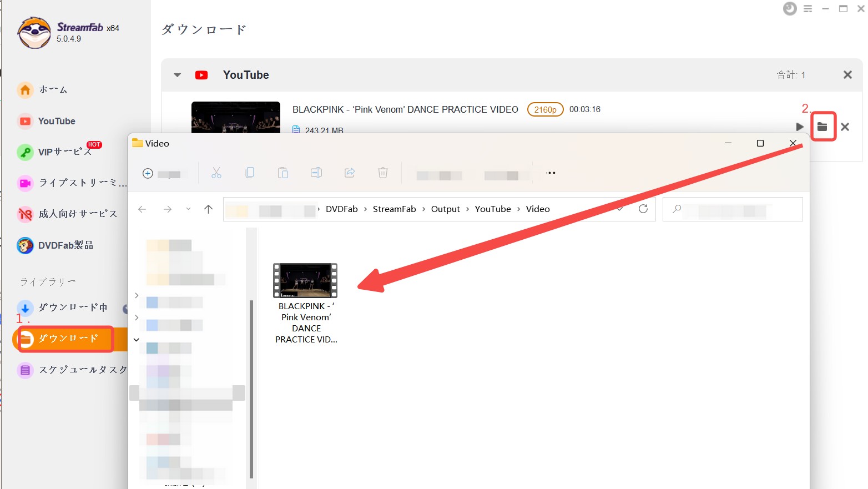Click Share icon in Explorer toolbar

(x=350, y=173)
